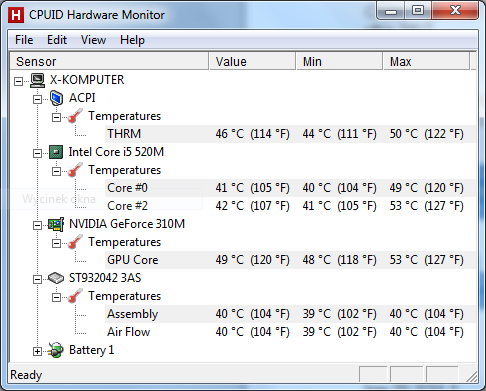Click the thermometer icon under Intel Core i5
486x391 pixels.
click(x=75, y=170)
